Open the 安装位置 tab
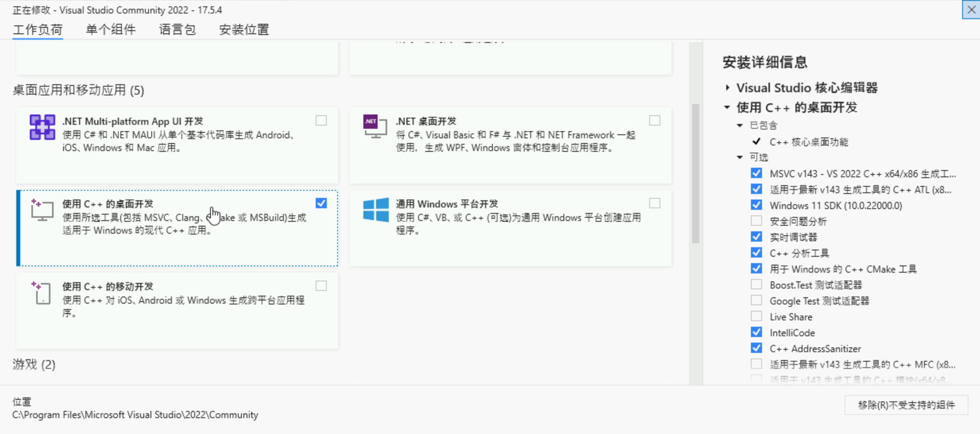The height and width of the screenshot is (434, 980). coord(244,29)
